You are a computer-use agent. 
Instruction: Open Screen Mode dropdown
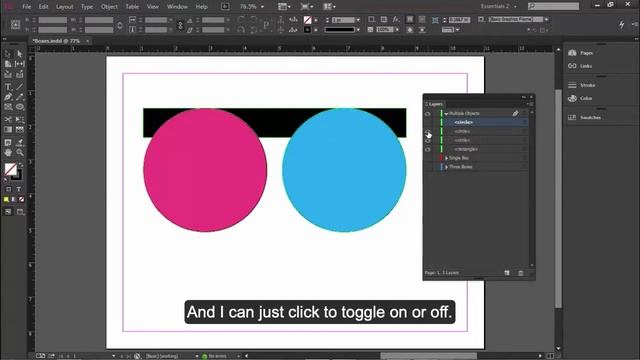(307, 7)
